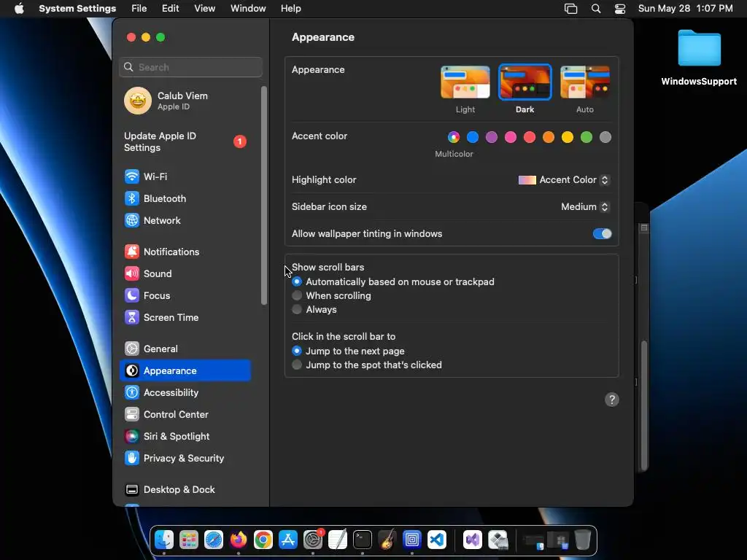Open App Store from the Dock
This screenshot has height=560, width=747.
click(287, 540)
